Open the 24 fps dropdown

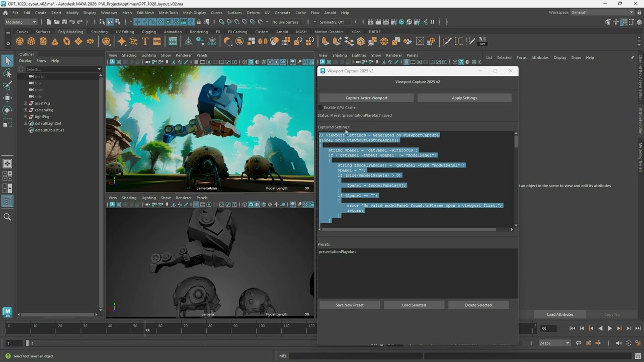[554, 343]
